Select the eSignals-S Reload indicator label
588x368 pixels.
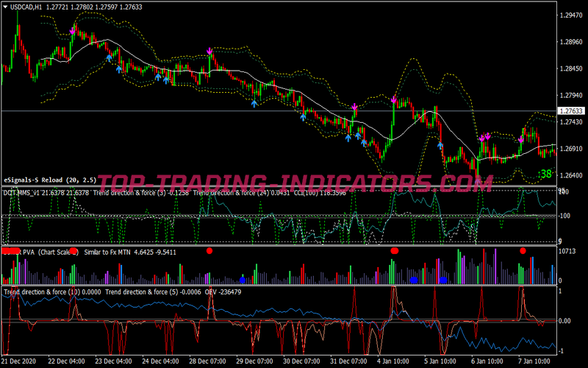[50, 180]
